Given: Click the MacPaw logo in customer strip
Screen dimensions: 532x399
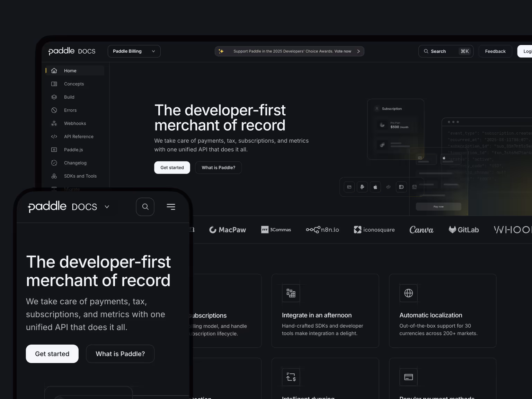Looking at the screenshot, I should point(228,230).
